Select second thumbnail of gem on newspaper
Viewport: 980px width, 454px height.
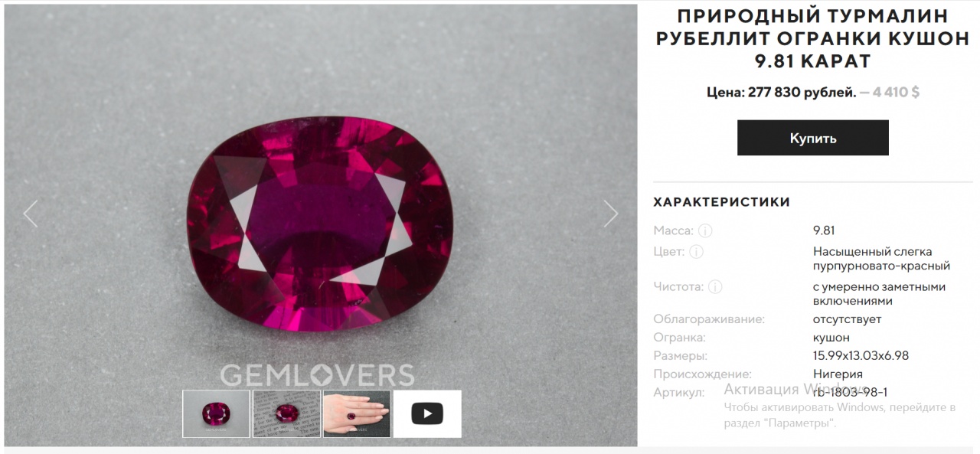[286, 414]
